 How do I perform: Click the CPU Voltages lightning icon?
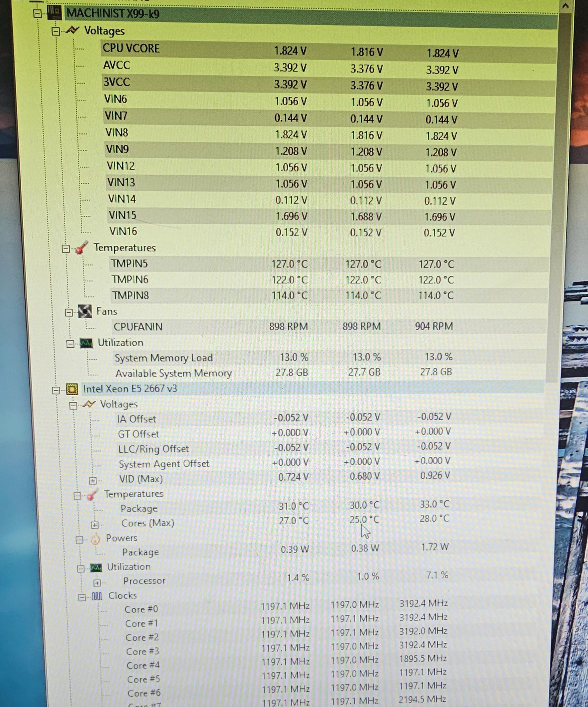[89, 404]
